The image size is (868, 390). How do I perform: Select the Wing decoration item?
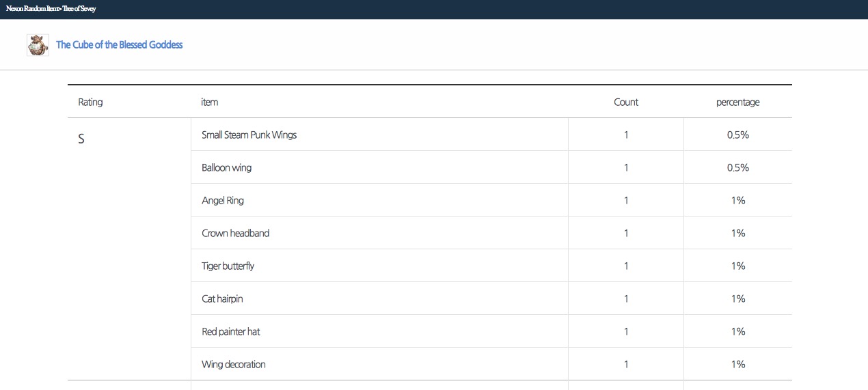[x=233, y=365]
